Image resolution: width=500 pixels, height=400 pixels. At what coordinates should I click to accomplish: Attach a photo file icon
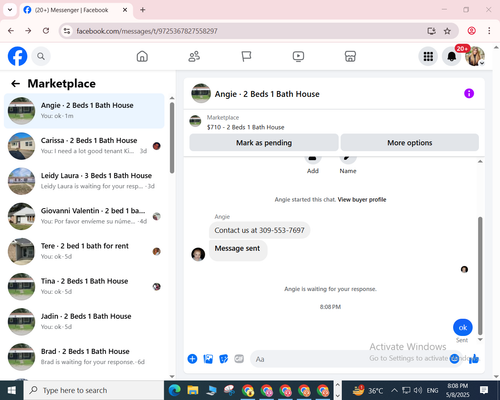208,359
